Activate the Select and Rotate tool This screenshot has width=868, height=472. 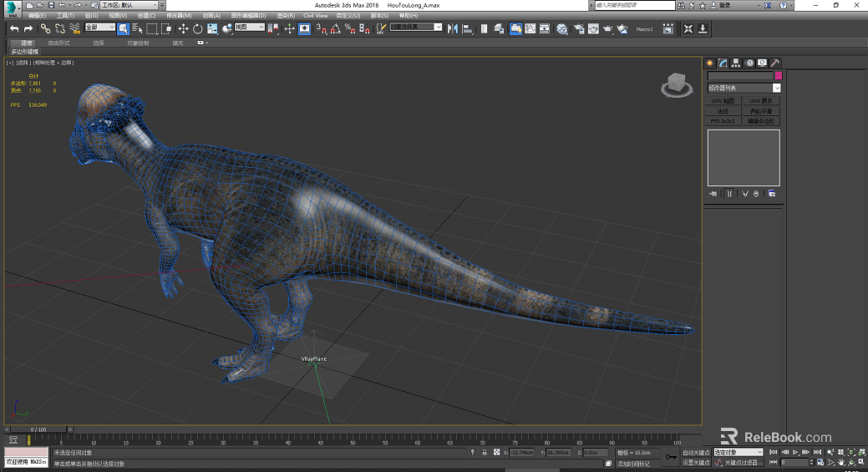tap(198, 28)
